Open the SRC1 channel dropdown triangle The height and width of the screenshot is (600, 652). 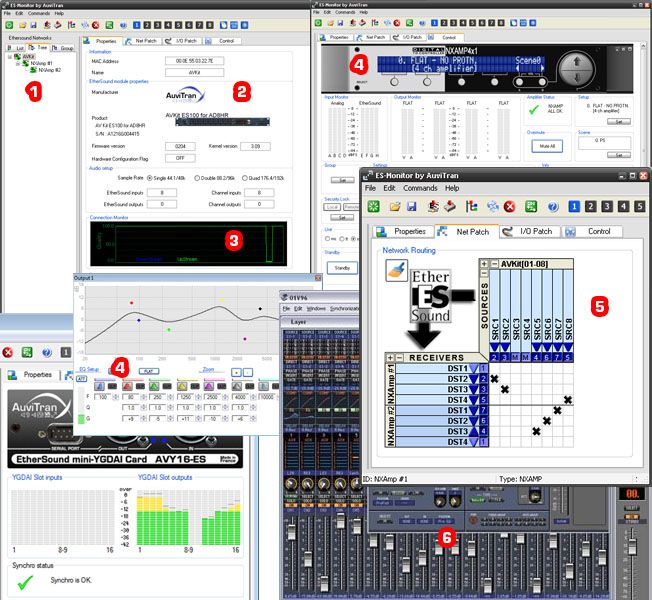[494, 347]
